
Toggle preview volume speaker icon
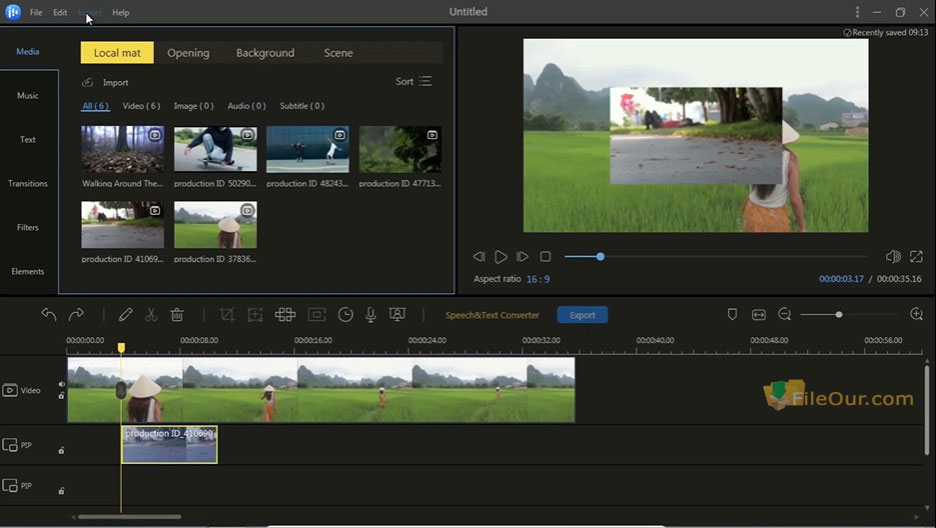pos(893,257)
